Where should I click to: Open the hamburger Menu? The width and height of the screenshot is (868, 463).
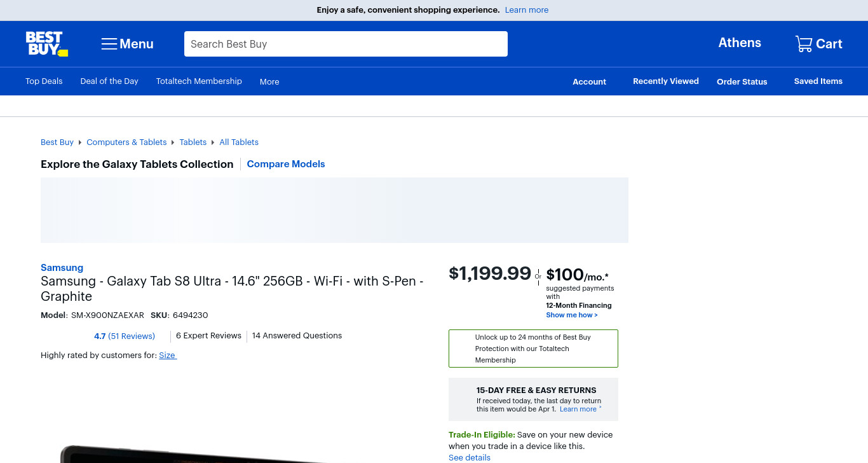127,44
